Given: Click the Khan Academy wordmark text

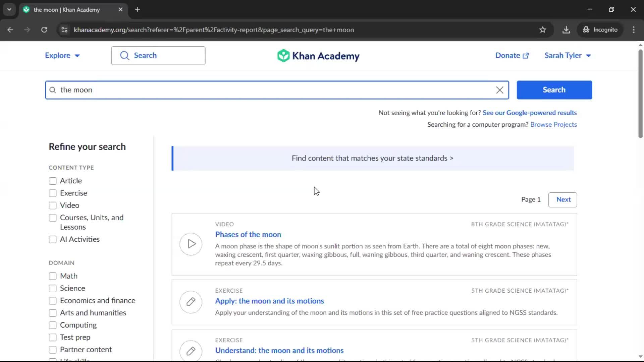Looking at the screenshot, I should point(325,56).
